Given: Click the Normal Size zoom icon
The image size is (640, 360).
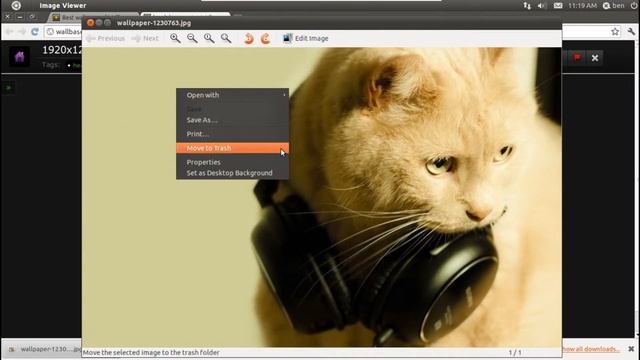Looking at the screenshot, I should pyautogui.click(x=209, y=38).
